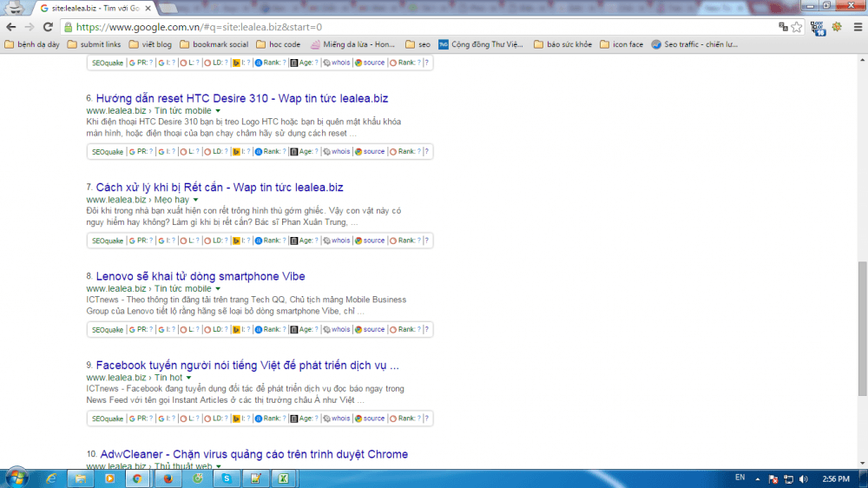This screenshot has height=488, width=868.
Task: Open bookmark folder hoc code
Action: click(x=279, y=44)
